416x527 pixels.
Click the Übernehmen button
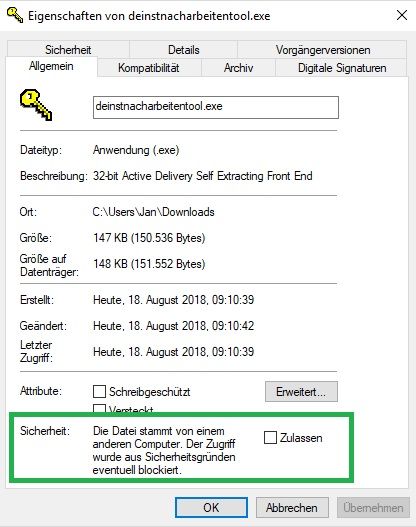[x=373, y=507]
